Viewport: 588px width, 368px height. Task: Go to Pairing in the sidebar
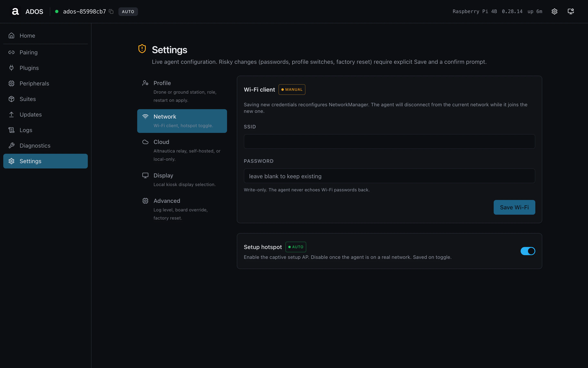point(46,52)
